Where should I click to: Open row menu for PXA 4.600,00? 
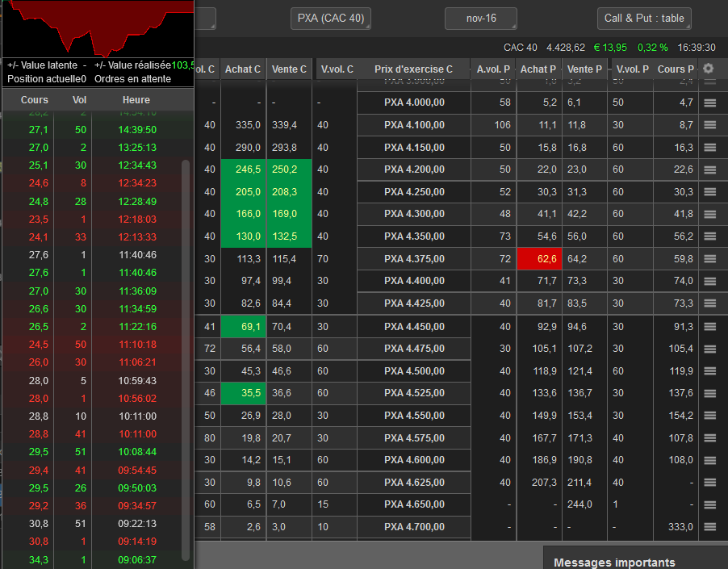coord(709,460)
